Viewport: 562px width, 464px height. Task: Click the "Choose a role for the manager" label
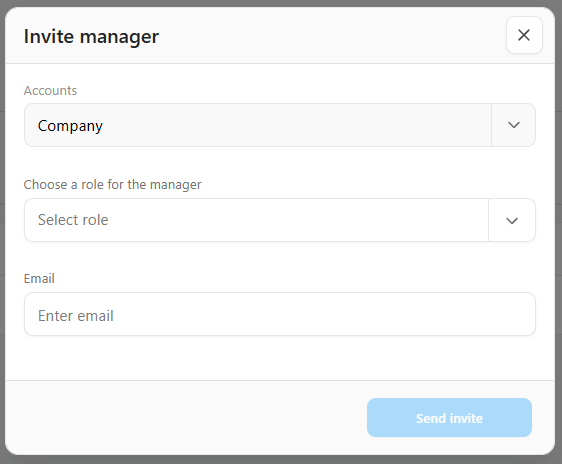point(112,185)
